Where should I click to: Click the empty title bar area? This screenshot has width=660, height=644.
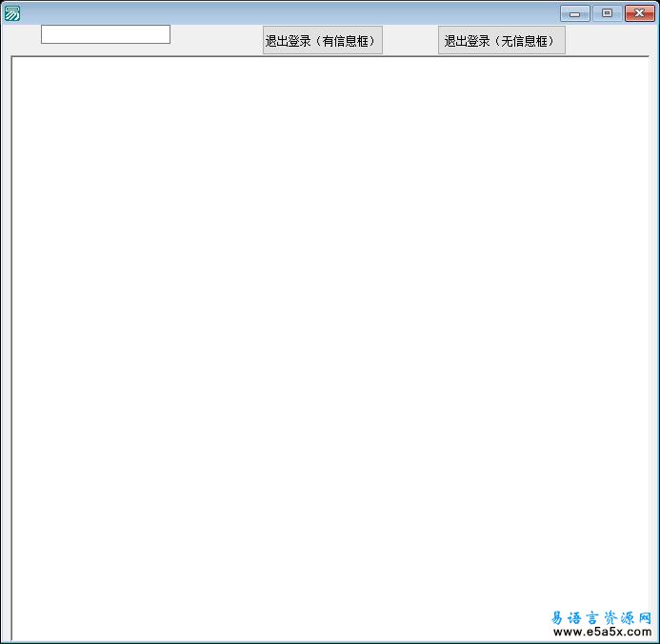click(x=286, y=12)
